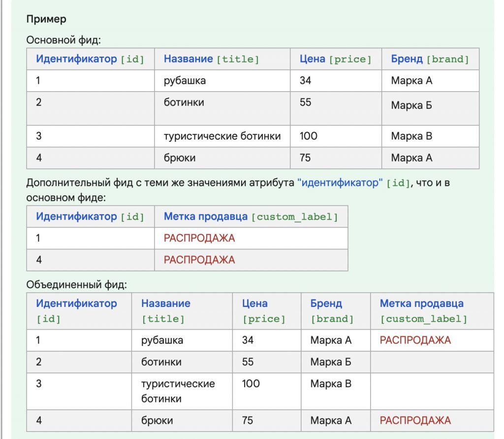The image size is (504, 439).
Task: Select the Марка Б cell in the Объединенный фид table
Action: [336, 362]
